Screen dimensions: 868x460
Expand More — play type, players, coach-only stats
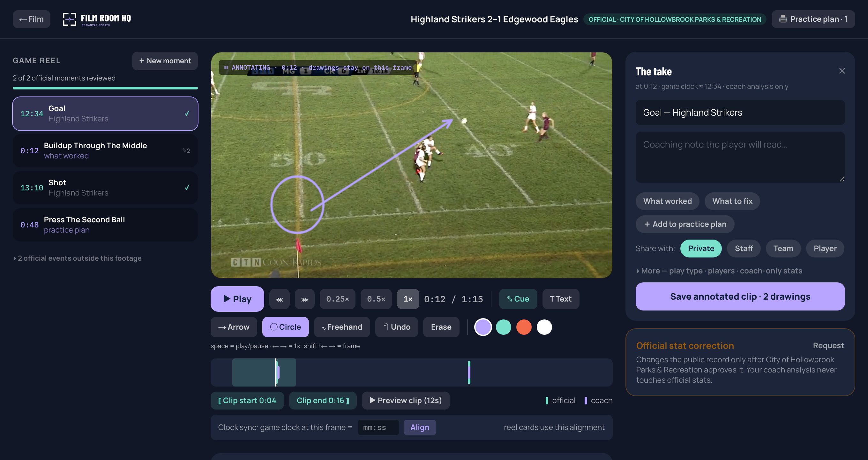point(719,271)
